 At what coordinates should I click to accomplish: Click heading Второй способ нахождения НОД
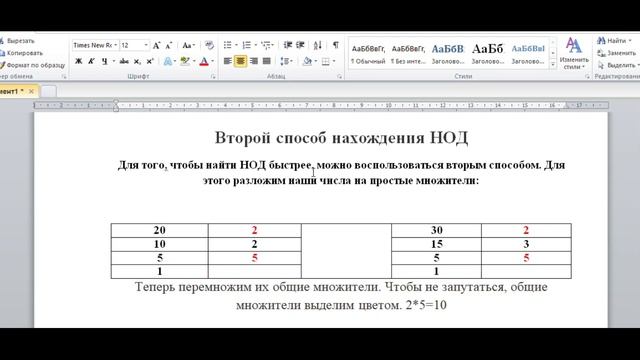341,138
